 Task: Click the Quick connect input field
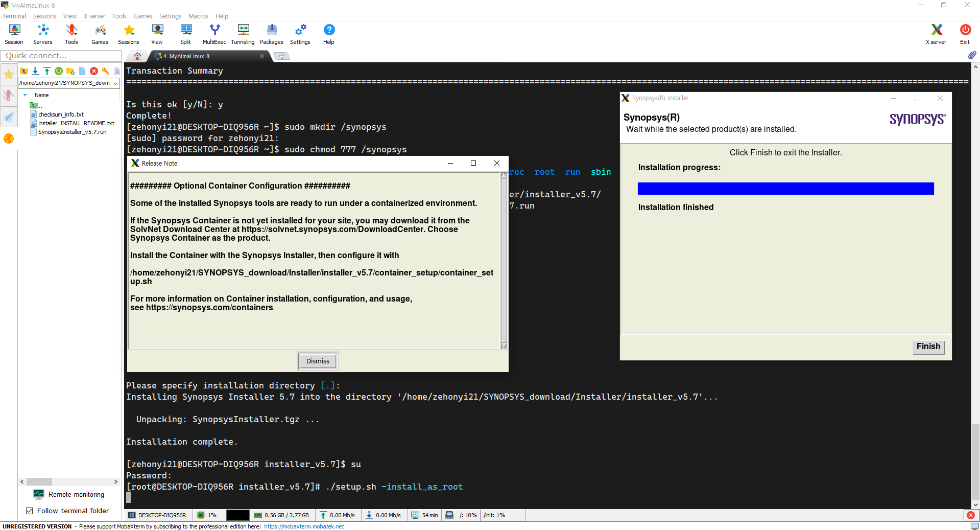pyautogui.click(x=61, y=56)
